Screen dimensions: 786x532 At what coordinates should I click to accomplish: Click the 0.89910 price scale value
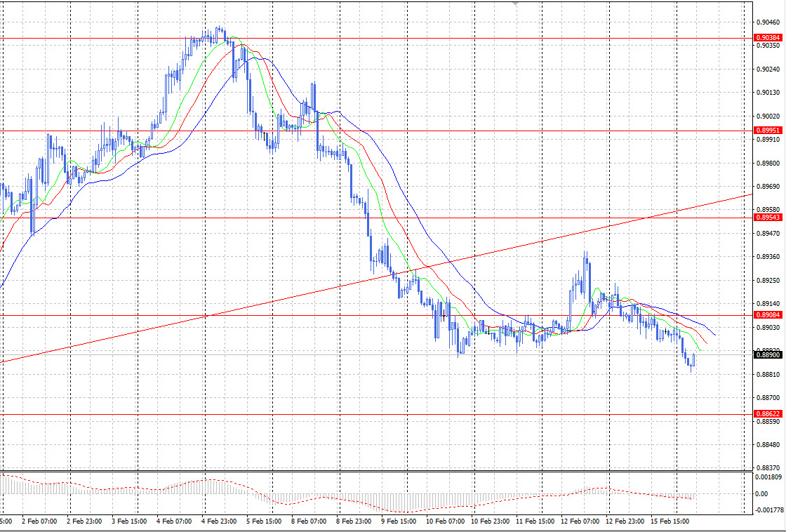click(x=768, y=140)
